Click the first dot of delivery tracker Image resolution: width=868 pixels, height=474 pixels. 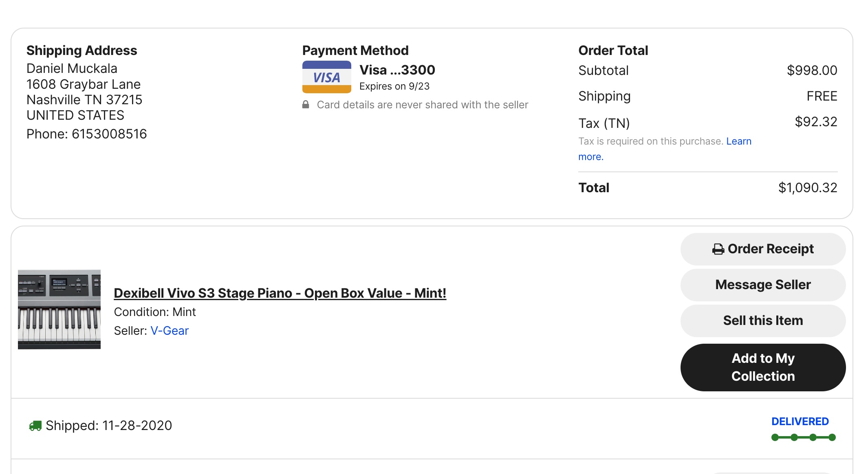[x=775, y=437]
